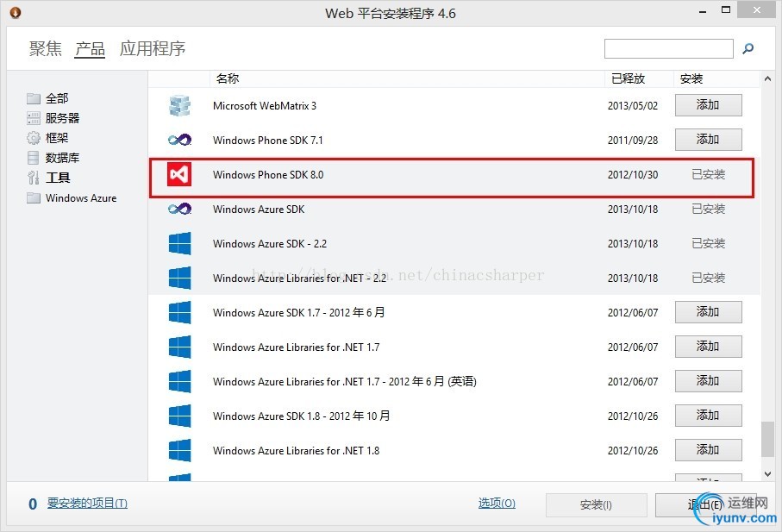Click the Microsoft WebMatrix 3 product icon
The image size is (782, 532).
pos(179,106)
